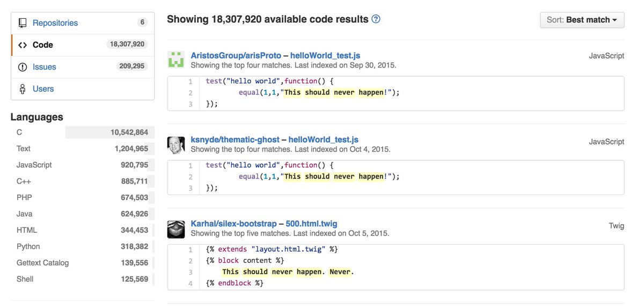
Task: Switch to the Issues tab
Action: point(45,67)
